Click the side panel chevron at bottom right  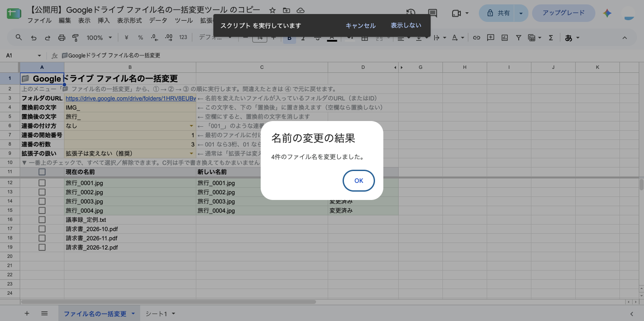631,314
